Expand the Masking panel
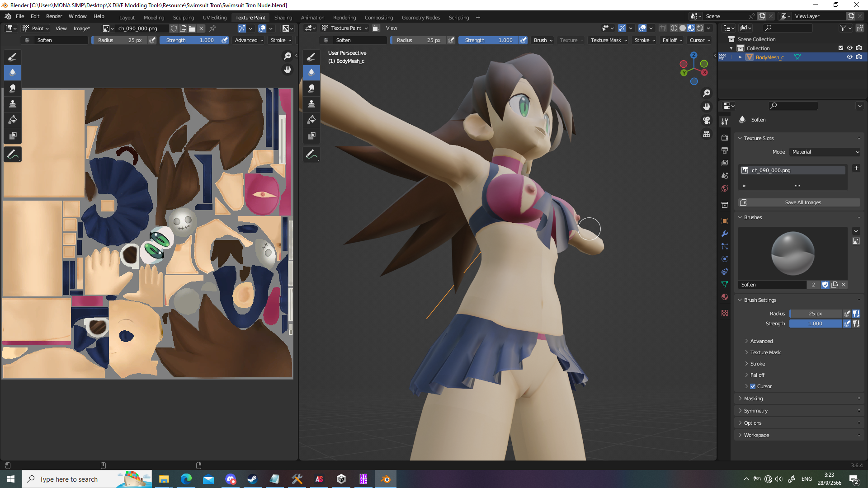The width and height of the screenshot is (868, 488). pyautogui.click(x=753, y=399)
